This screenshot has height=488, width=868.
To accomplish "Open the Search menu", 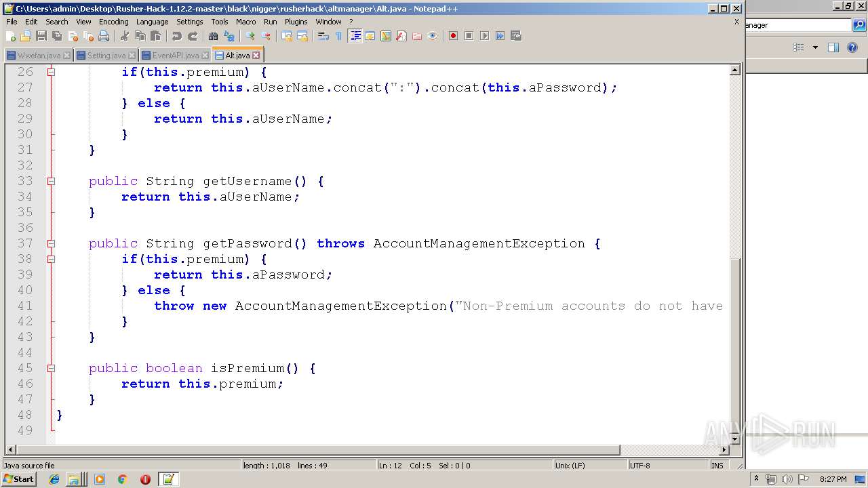I will pos(57,22).
